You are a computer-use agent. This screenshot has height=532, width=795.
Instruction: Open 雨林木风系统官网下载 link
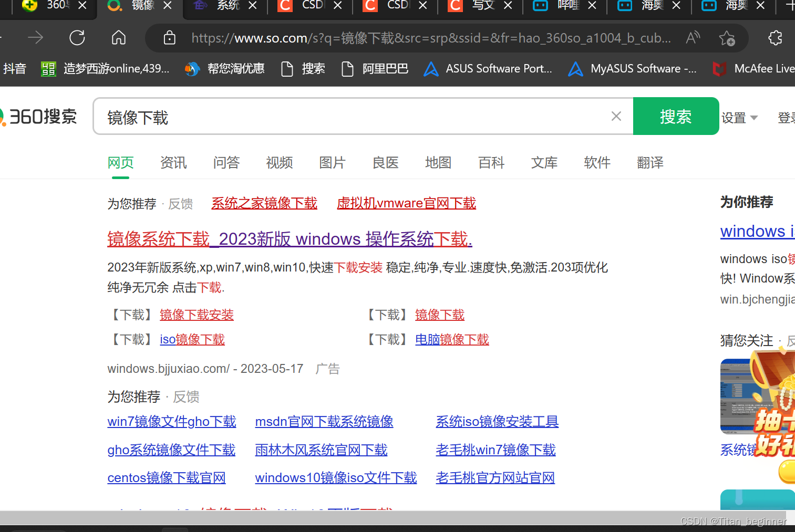coord(321,450)
